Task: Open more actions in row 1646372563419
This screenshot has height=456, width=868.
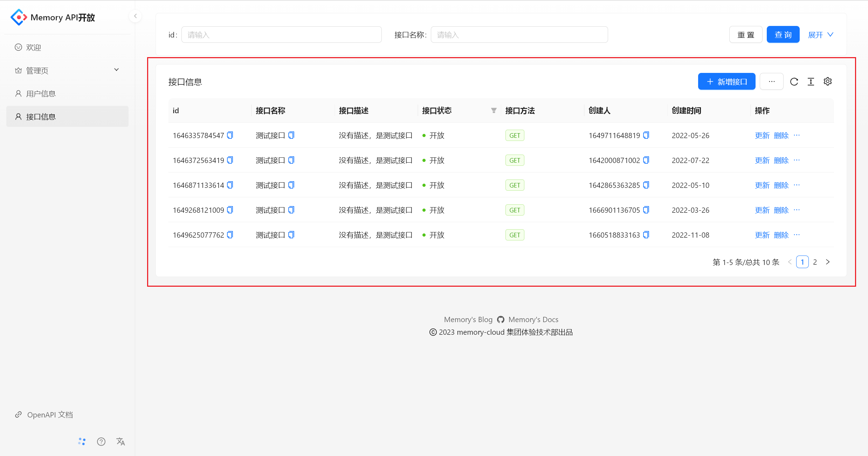Action: pyautogui.click(x=797, y=160)
